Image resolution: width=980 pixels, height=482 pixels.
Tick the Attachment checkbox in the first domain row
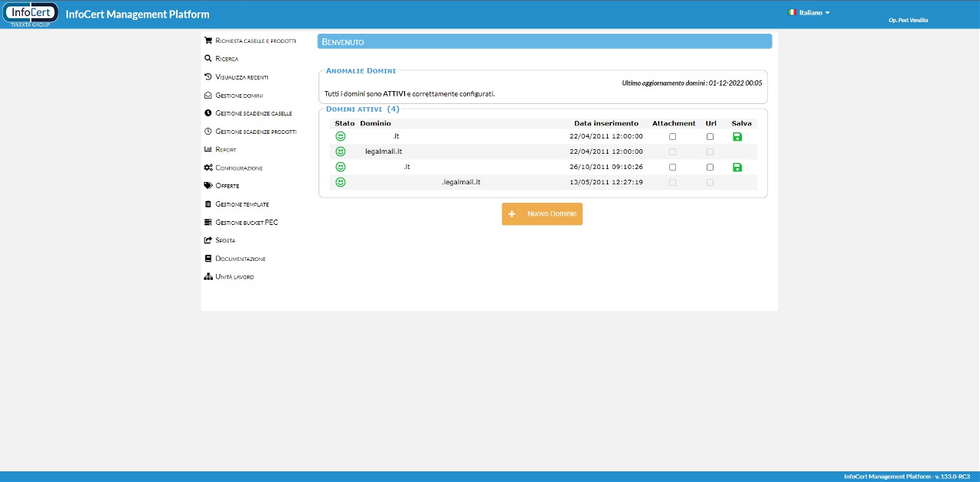pos(673,136)
